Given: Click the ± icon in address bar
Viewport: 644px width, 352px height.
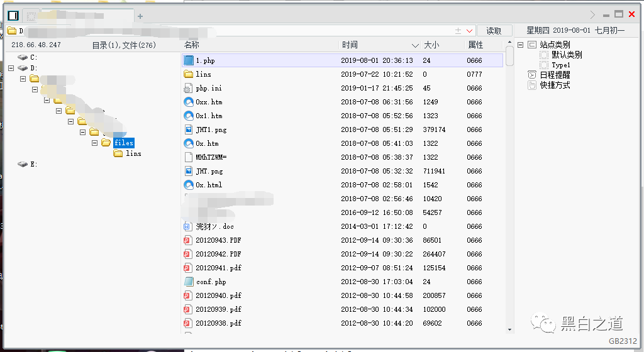Looking at the screenshot, I should click(x=458, y=31).
